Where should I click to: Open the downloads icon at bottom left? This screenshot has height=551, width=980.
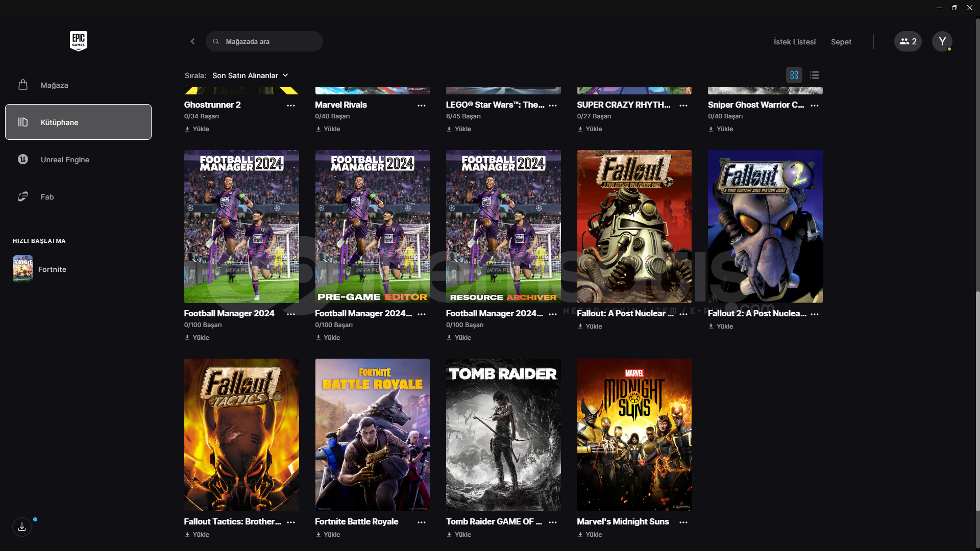(x=22, y=527)
